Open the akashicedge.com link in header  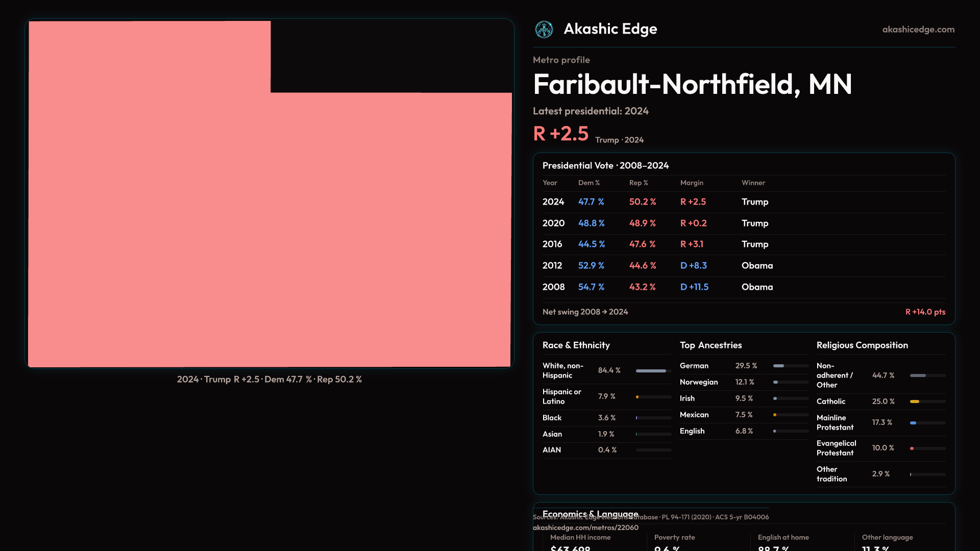click(x=918, y=30)
